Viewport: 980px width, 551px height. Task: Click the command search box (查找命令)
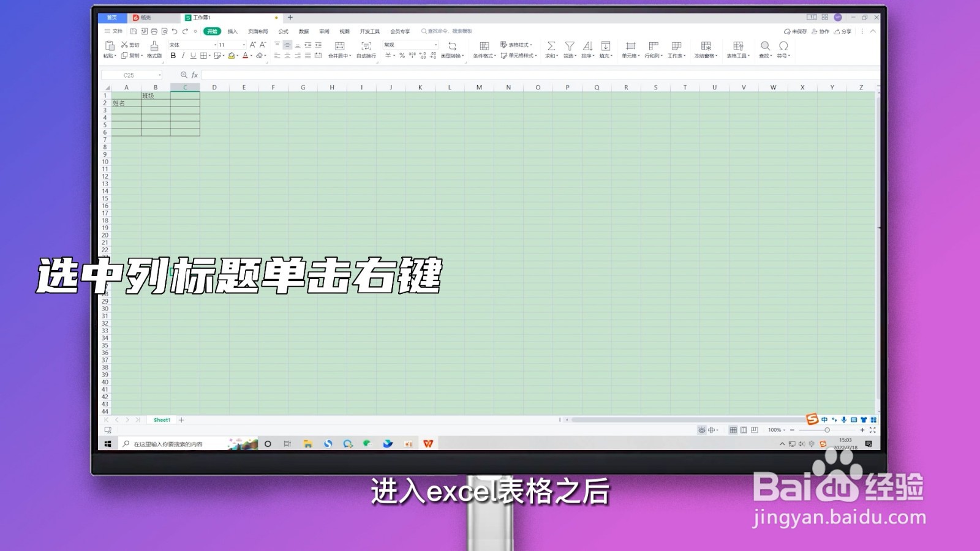point(447,31)
